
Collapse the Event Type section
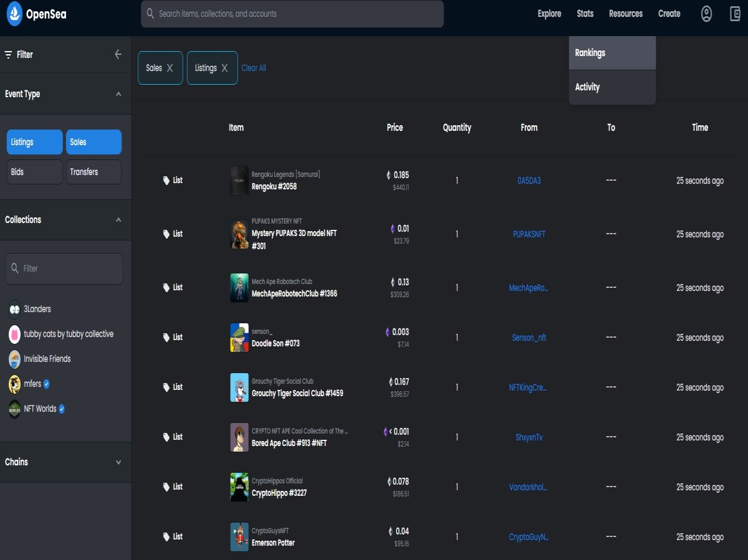tap(118, 94)
